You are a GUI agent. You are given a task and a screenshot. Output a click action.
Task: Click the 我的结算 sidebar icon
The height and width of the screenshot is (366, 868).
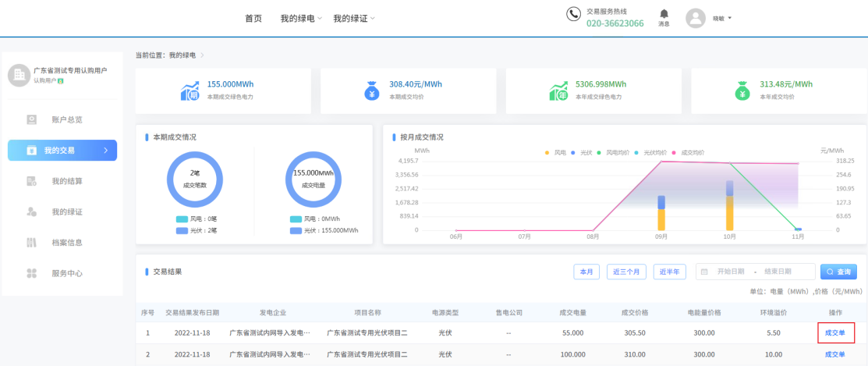(32, 181)
